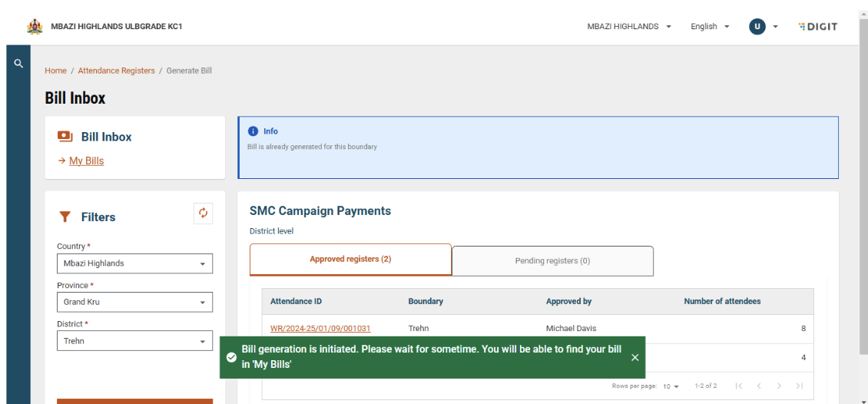
Task: Go to Attendance Registers breadcrumb
Action: [x=116, y=71]
